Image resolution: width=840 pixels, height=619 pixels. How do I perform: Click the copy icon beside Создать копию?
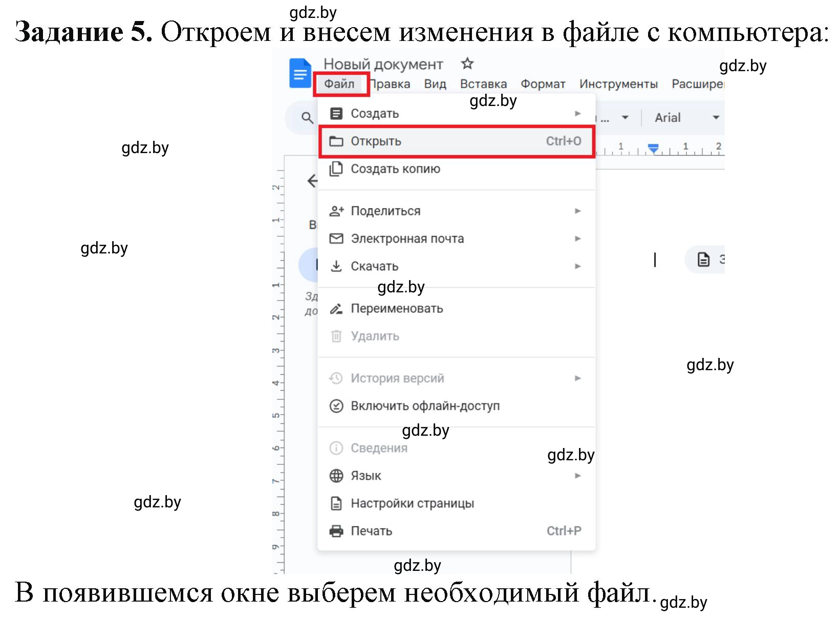pyautogui.click(x=336, y=168)
